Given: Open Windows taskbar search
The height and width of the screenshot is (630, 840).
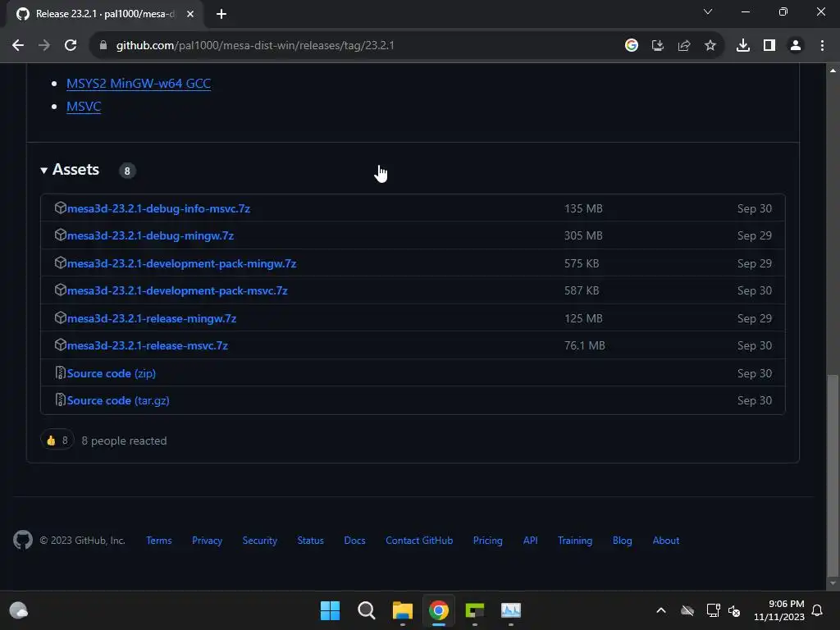Looking at the screenshot, I should point(367,610).
